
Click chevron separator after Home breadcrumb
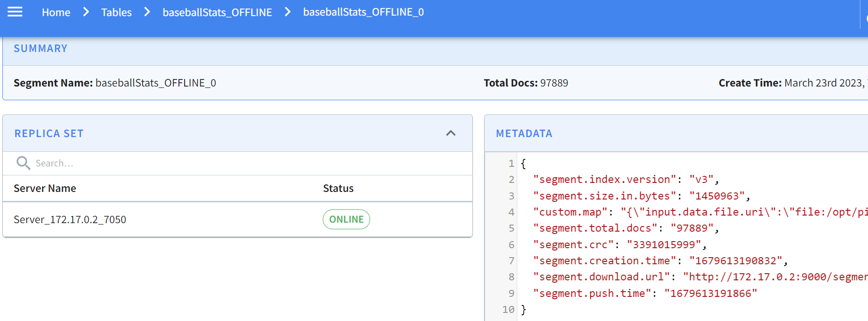pos(86,12)
